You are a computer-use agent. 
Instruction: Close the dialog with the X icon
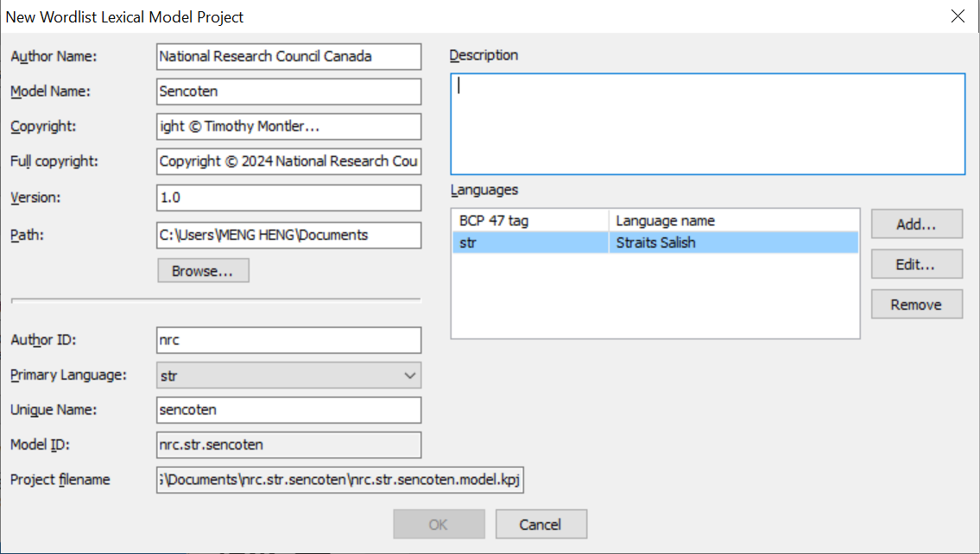pos(958,16)
